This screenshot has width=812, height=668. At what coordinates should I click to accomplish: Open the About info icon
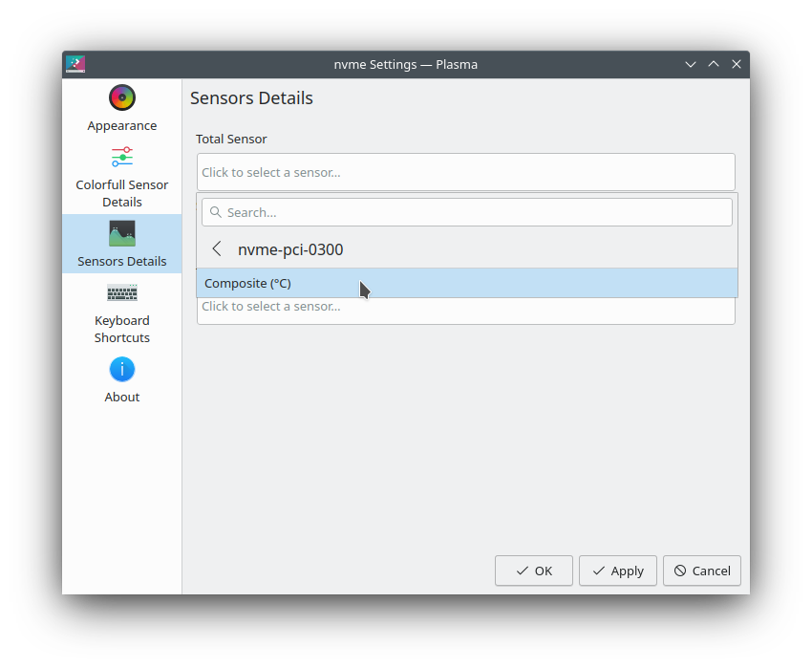[122, 370]
